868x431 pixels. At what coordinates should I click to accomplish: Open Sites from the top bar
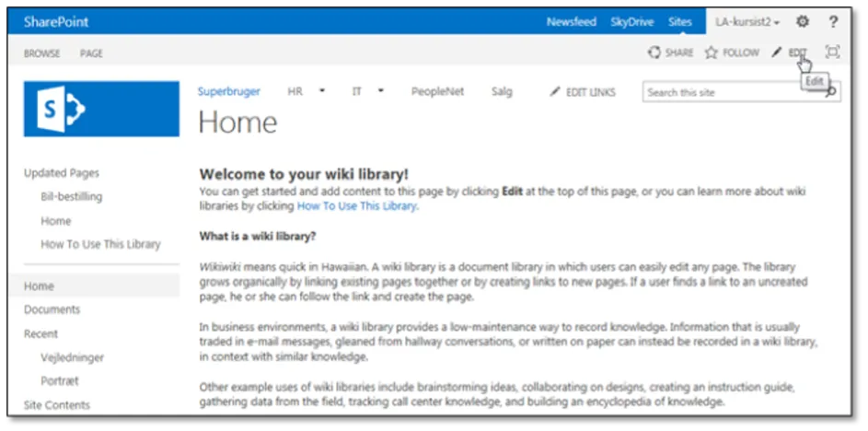680,22
